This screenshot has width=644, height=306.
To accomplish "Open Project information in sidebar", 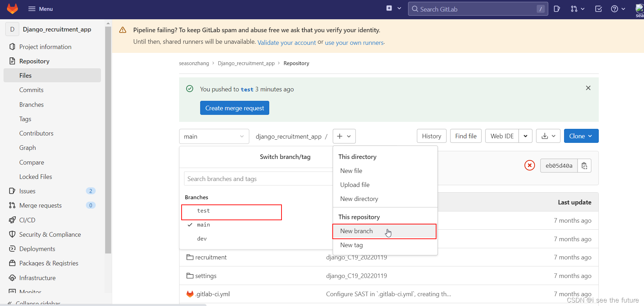I will [45, 47].
